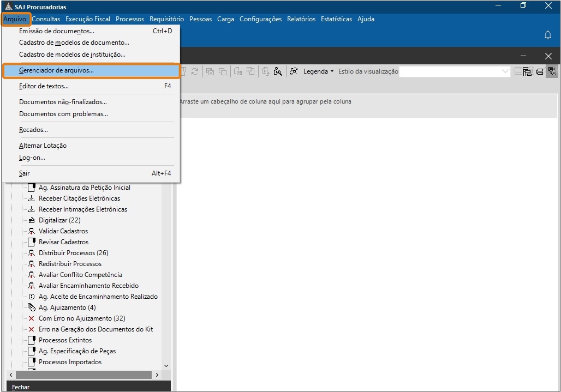Image resolution: width=561 pixels, height=392 pixels.
Task: Select Processos Extintos in the tree
Action: pyautogui.click(x=65, y=340)
